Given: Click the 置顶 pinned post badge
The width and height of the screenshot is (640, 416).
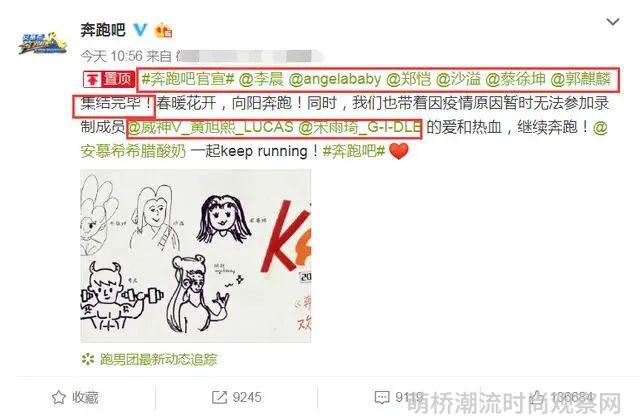Looking at the screenshot, I should pyautogui.click(x=109, y=79).
